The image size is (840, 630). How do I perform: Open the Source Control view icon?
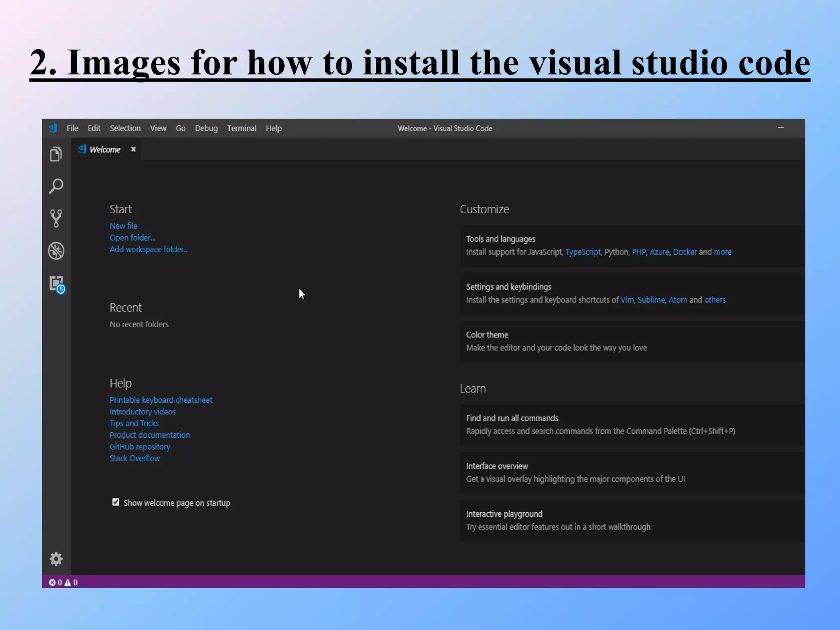point(56,218)
